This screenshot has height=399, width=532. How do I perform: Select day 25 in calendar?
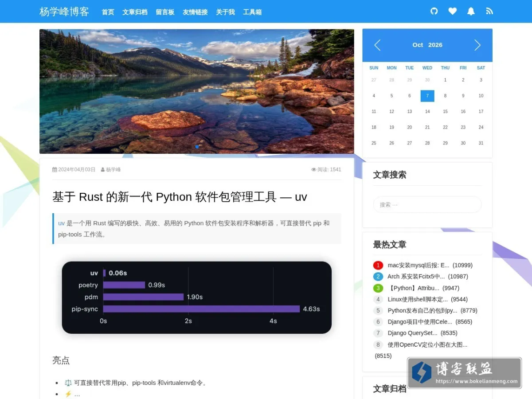point(374,143)
